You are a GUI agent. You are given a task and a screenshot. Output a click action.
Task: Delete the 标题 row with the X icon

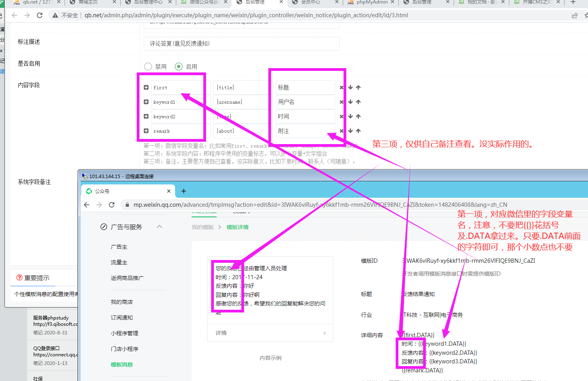pos(342,87)
